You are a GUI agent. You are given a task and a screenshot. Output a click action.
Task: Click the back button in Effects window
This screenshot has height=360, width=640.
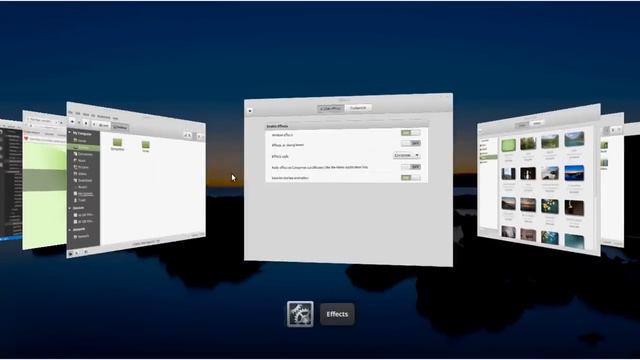[x=250, y=111]
